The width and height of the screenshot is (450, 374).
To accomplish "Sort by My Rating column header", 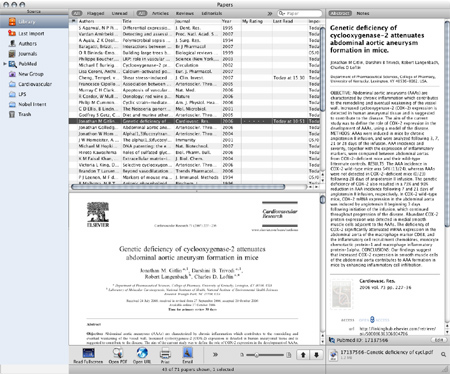I will click(257, 21).
